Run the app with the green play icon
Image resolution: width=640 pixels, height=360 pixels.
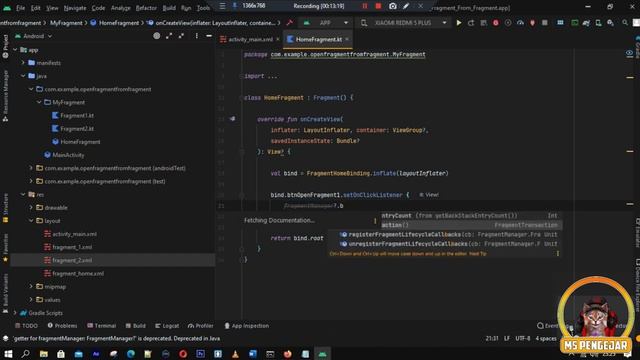click(459, 23)
